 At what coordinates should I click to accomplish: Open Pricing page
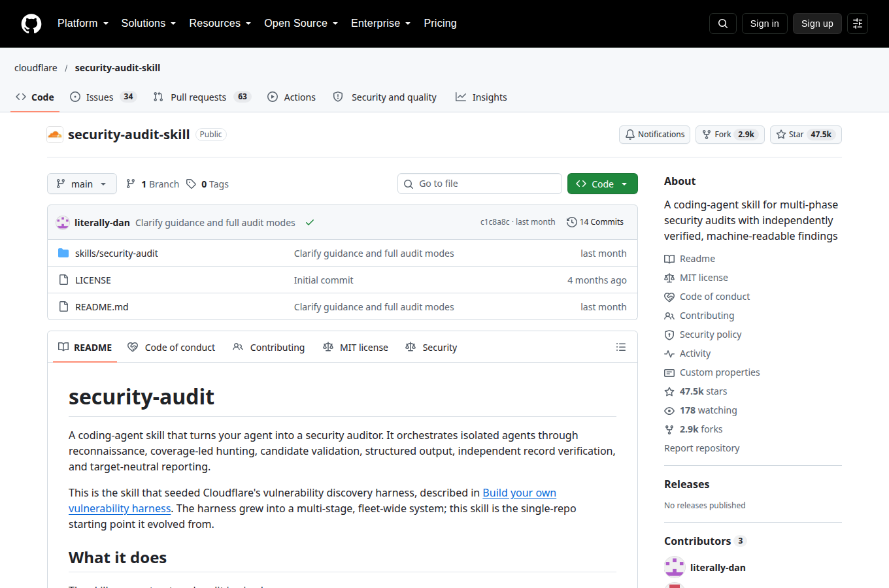(x=440, y=24)
